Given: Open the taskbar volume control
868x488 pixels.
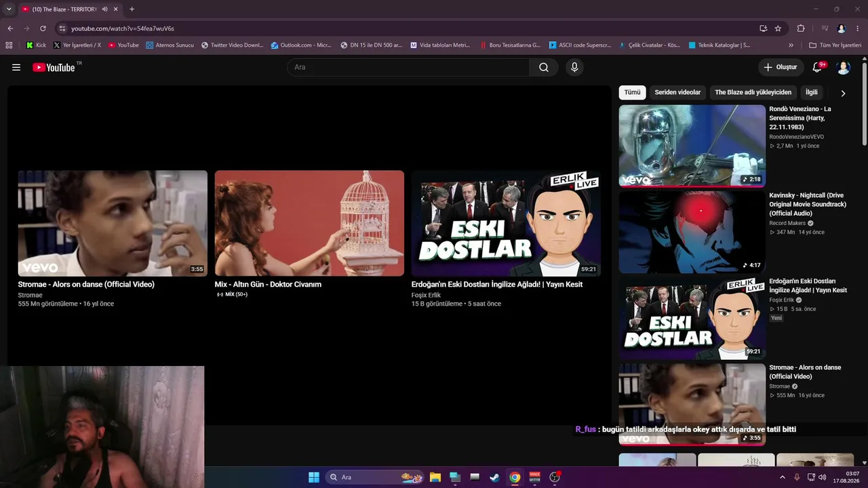Looking at the screenshot, I should click(823, 477).
